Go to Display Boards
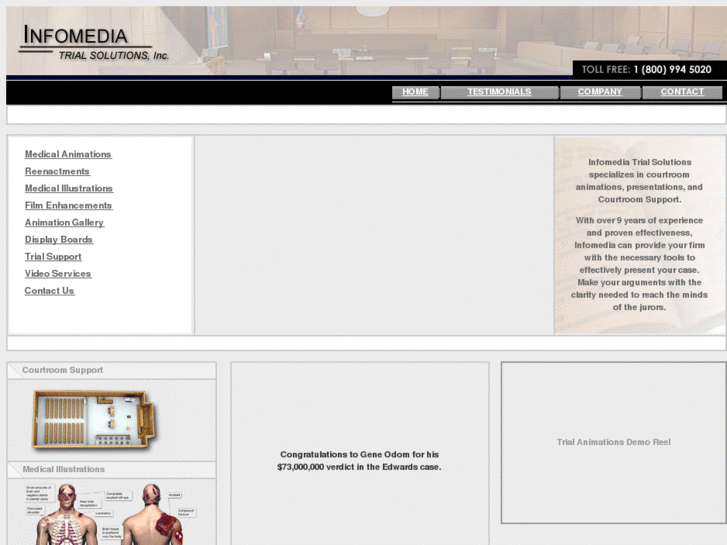This screenshot has width=727, height=545. click(x=59, y=239)
